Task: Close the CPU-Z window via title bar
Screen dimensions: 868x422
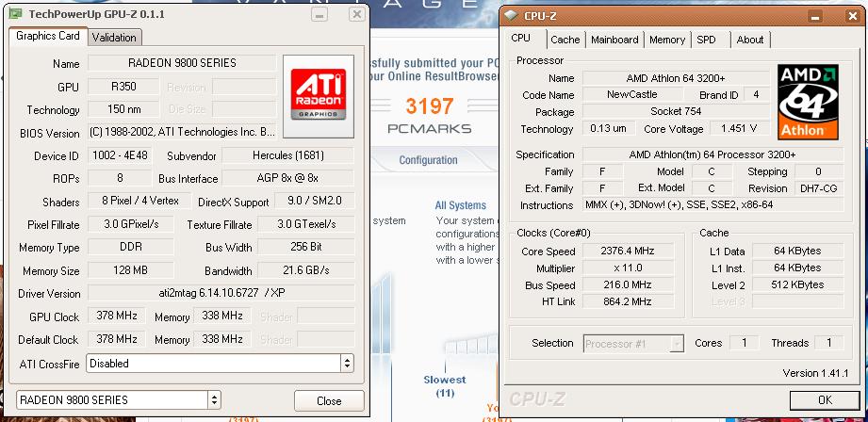Action: (853, 17)
